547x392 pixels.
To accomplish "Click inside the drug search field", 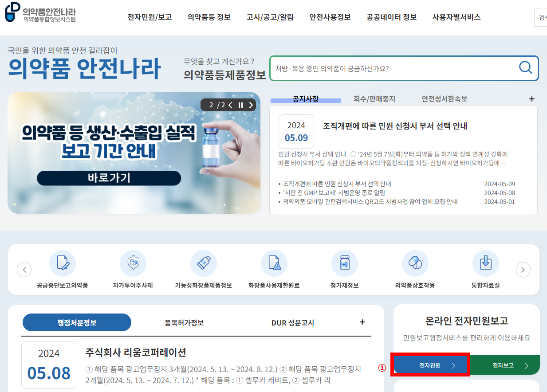I will click(x=390, y=68).
